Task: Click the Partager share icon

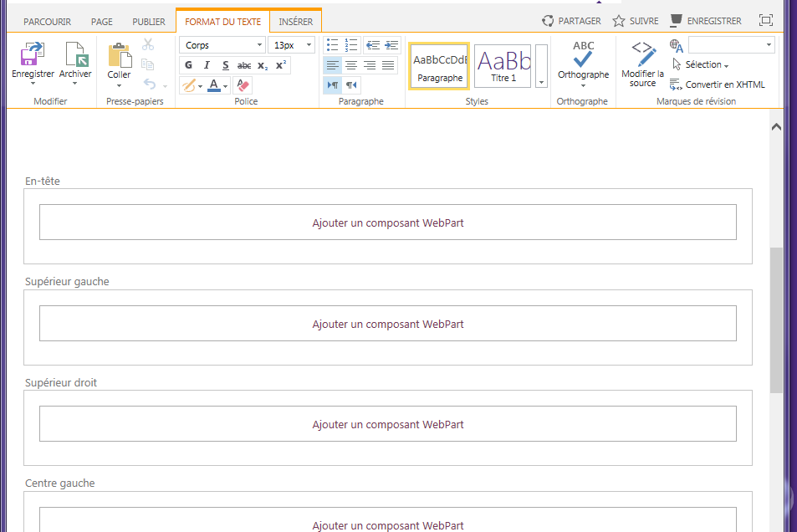Action: pyautogui.click(x=548, y=21)
